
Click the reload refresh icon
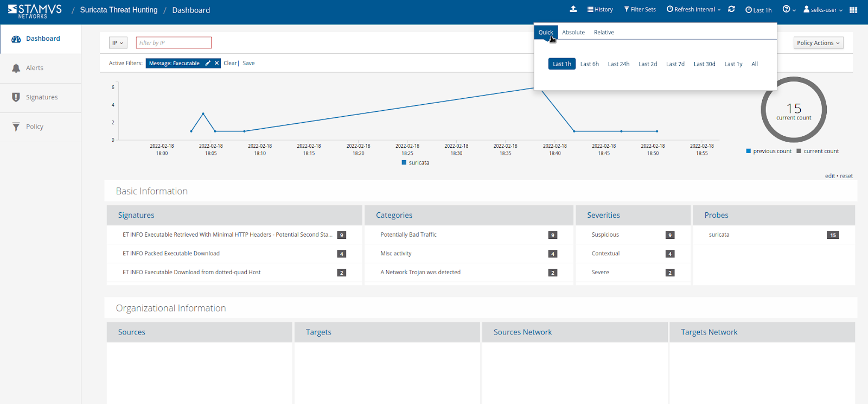click(x=731, y=9)
